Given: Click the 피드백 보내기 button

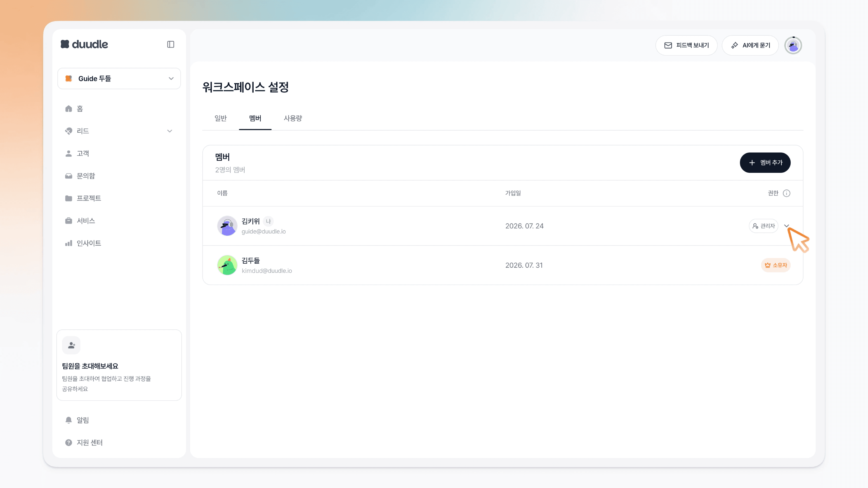Looking at the screenshot, I should (x=686, y=45).
